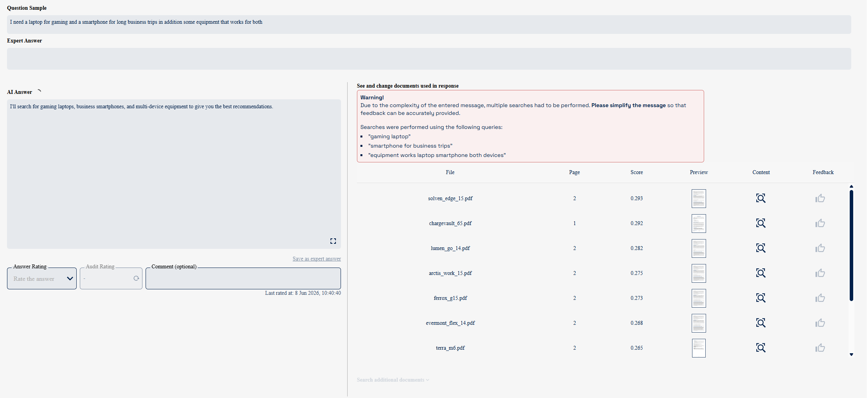Give thumbs up to terra_m6.pdf
Screen dimensions: 868x398
pyautogui.click(x=820, y=348)
